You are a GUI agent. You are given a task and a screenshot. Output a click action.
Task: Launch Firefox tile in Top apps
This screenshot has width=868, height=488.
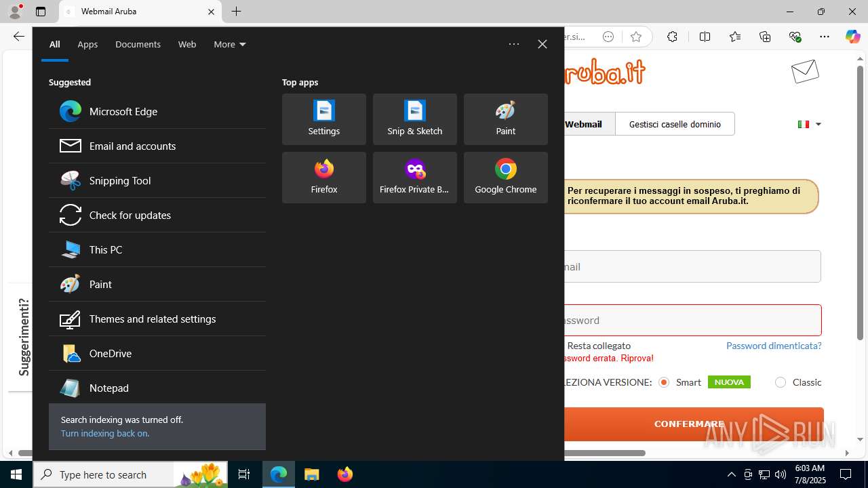tap(324, 178)
